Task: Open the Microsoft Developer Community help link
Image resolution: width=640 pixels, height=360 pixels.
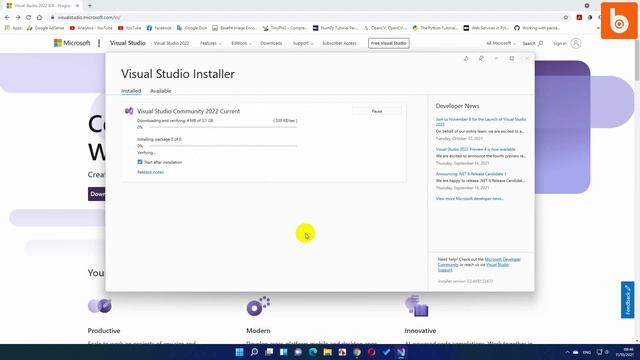Action: (x=479, y=262)
